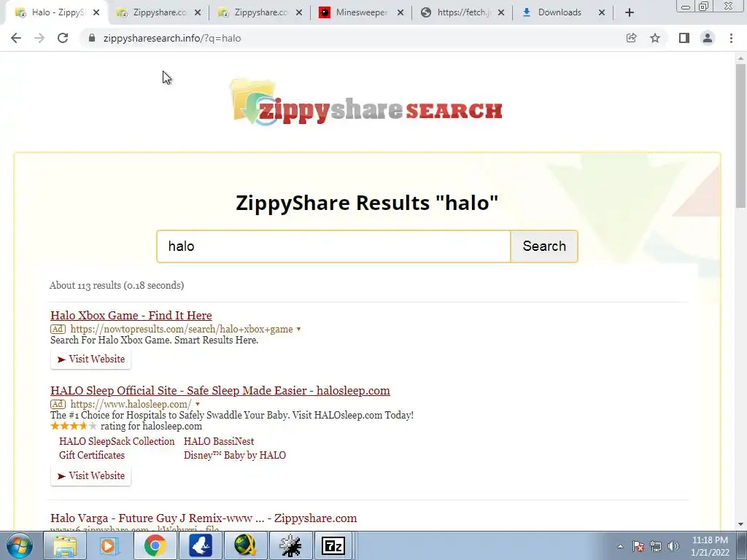Expand halosleep.com ad URL dropdown arrow
Screen dimensions: 747x560
click(x=198, y=404)
